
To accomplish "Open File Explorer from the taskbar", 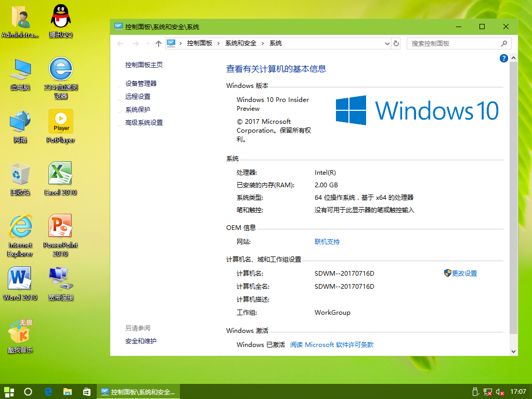I will tap(68, 392).
